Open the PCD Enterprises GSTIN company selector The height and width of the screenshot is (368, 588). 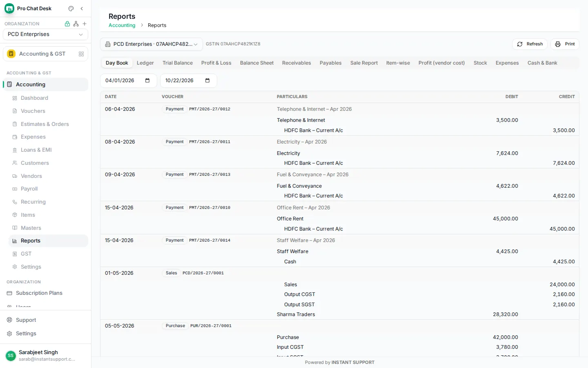click(x=151, y=44)
